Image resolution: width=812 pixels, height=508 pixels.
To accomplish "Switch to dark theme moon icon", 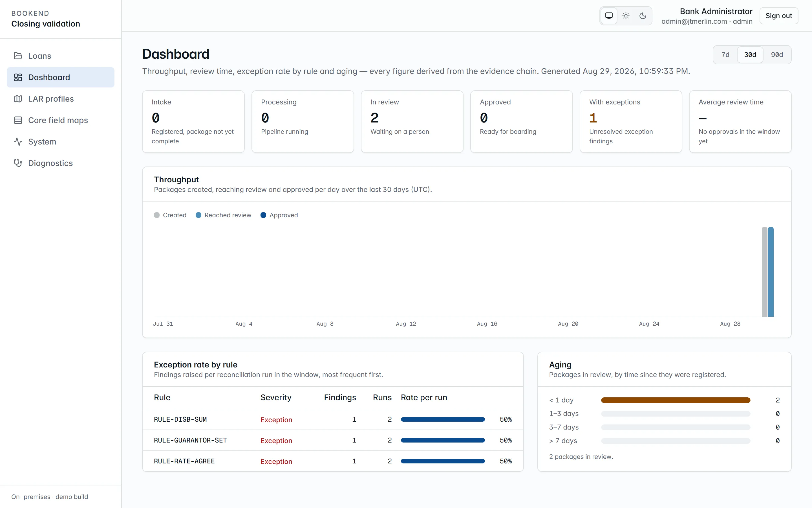I will coord(643,16).
